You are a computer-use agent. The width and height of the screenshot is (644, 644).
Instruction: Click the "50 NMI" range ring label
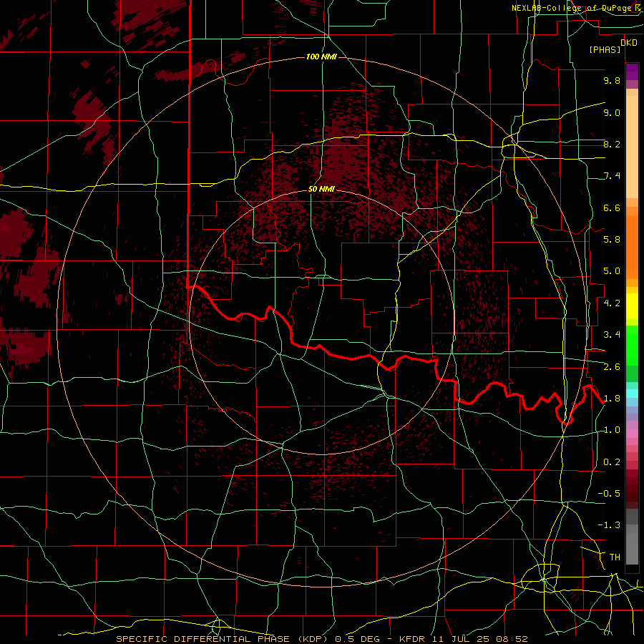click(321, 189)
